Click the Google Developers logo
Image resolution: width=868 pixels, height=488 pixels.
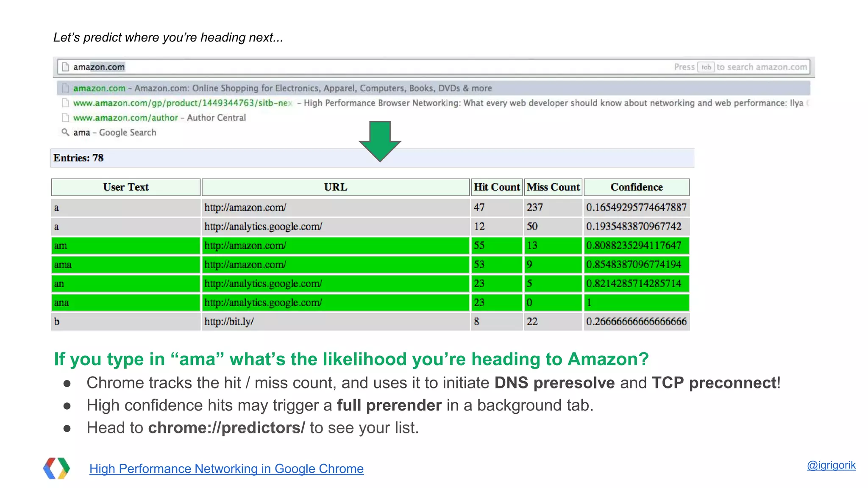[57, 468]
